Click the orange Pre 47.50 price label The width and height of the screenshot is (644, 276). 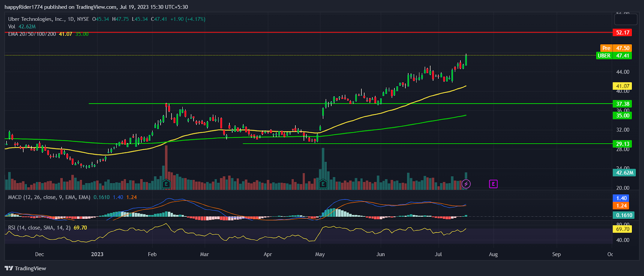pyautogui.click(x=616, y=48)
